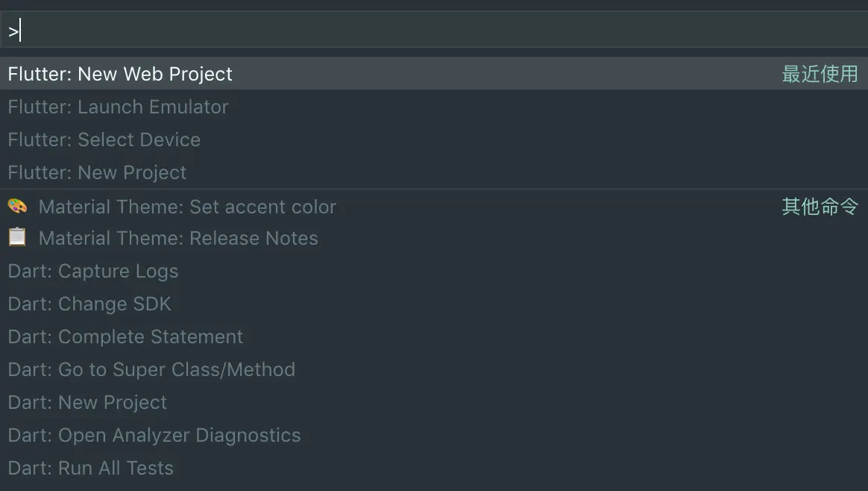
Task: Select Dart: Change SDK command
Action: (x=89, y=304)
